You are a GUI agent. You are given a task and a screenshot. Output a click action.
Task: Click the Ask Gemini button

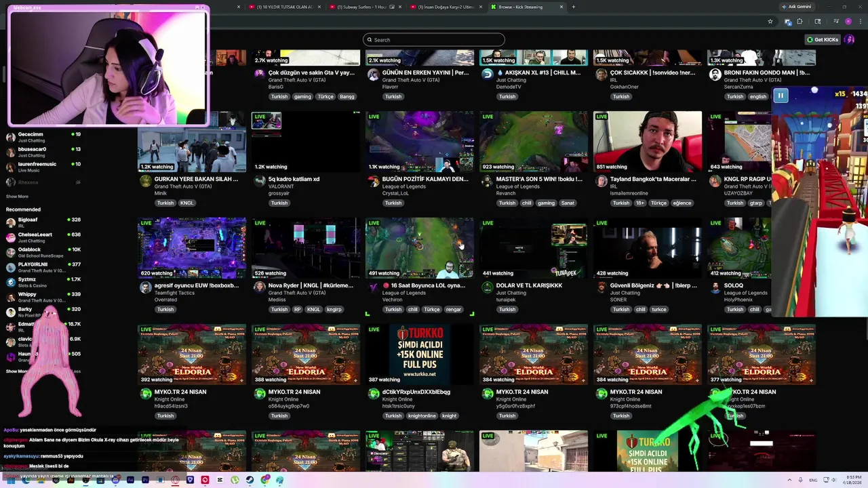pos(797,7)
